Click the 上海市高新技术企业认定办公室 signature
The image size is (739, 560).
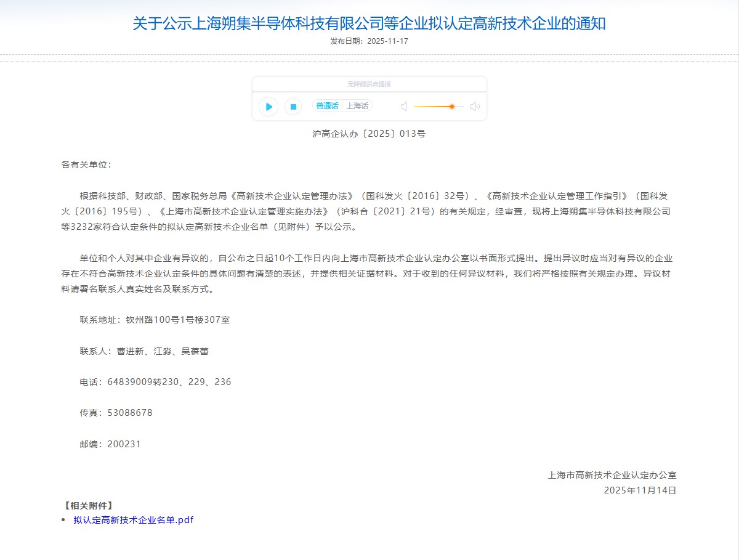612,475
